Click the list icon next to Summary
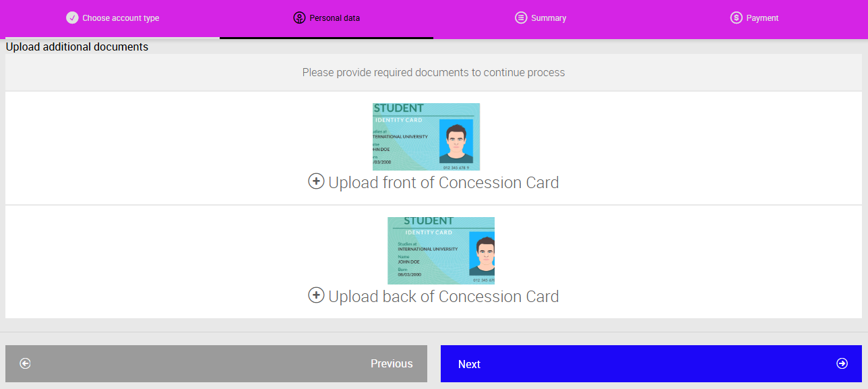The image size is (868, 389). (521, 18)
